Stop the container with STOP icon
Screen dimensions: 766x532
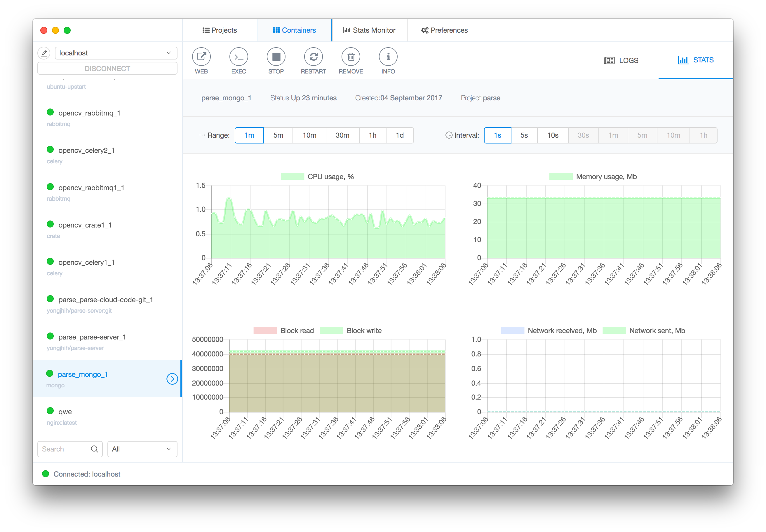(276, 57)
